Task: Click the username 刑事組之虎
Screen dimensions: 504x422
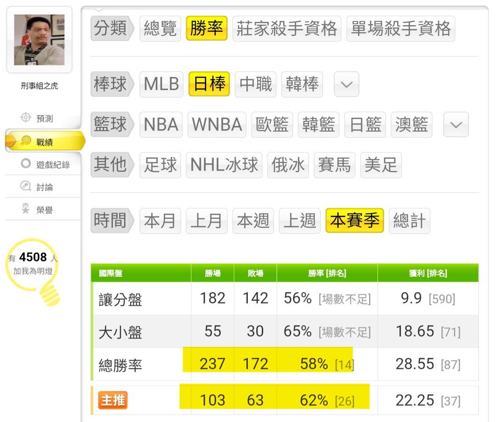Action: 39,85
